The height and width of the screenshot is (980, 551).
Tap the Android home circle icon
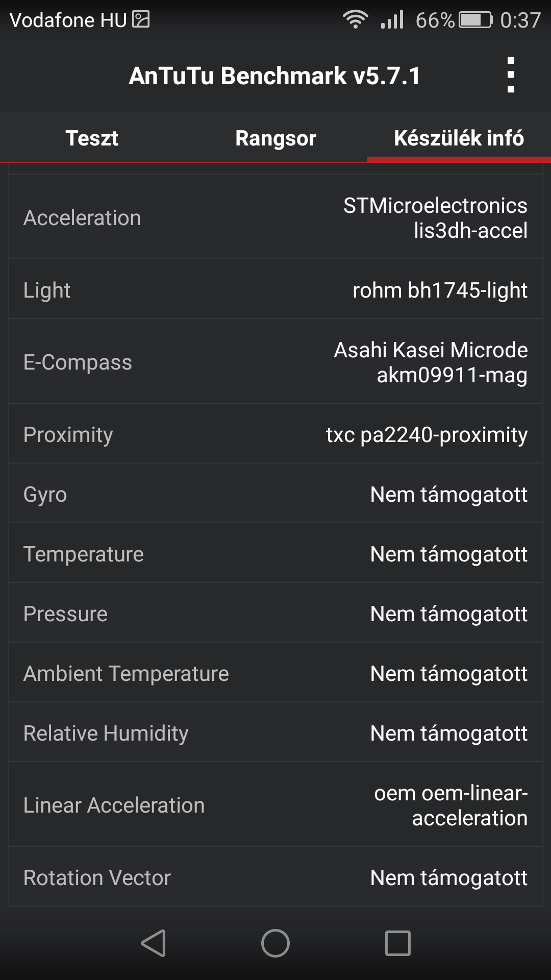(x=275, y=943)
